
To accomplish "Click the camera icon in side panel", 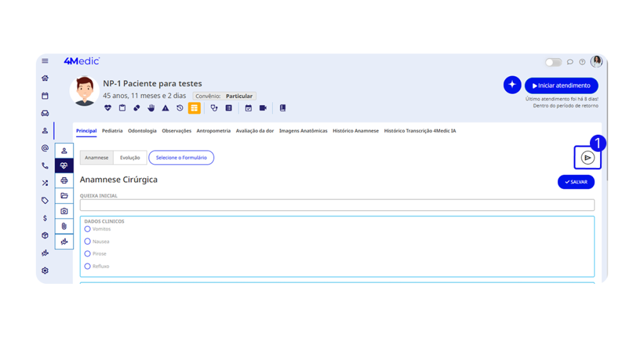I will 64,211.
